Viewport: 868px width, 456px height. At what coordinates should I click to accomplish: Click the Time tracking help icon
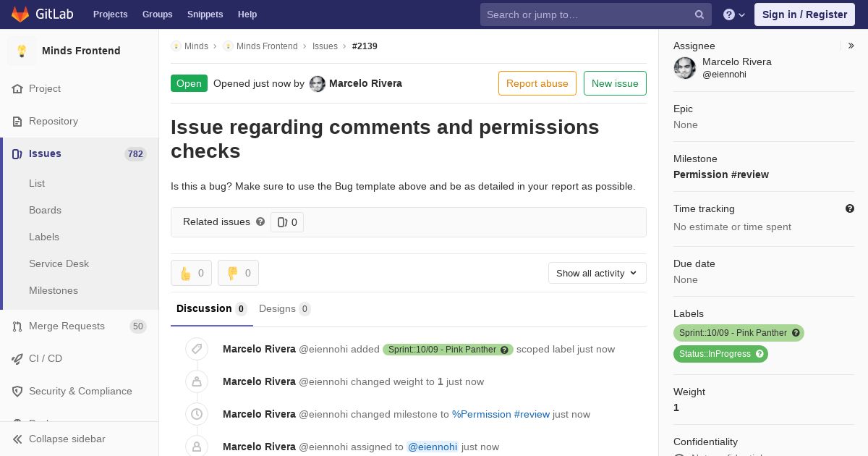[x=850, y=208]
